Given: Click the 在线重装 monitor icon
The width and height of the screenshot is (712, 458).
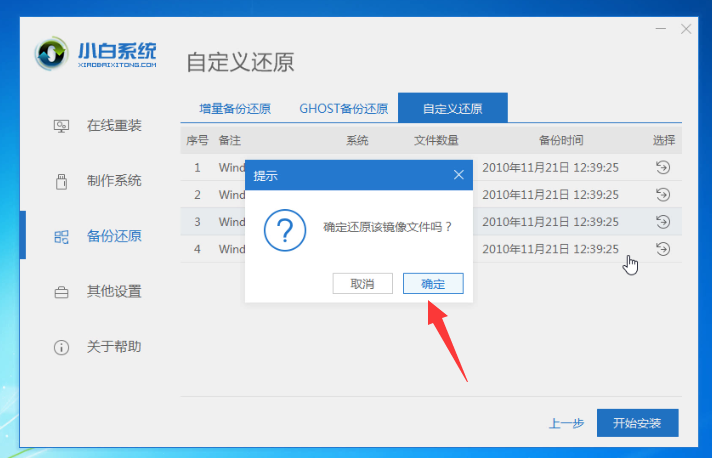Looking at the screenshot, I should coord(61,126).
